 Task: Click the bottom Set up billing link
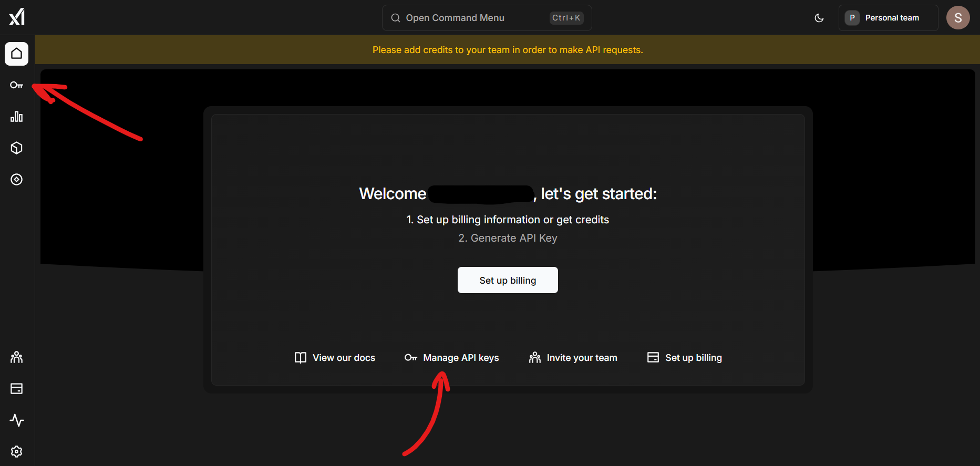(684, 358)
